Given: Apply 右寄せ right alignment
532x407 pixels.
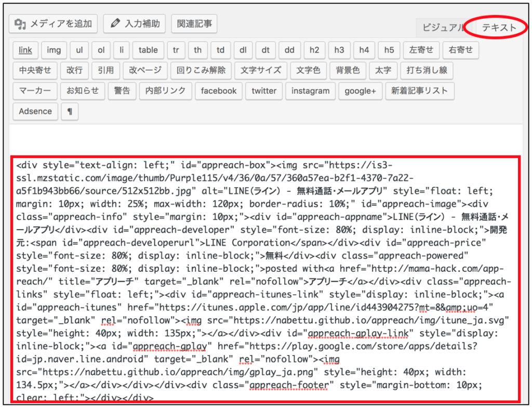Looking at the screenshot, I should point(461,50).
